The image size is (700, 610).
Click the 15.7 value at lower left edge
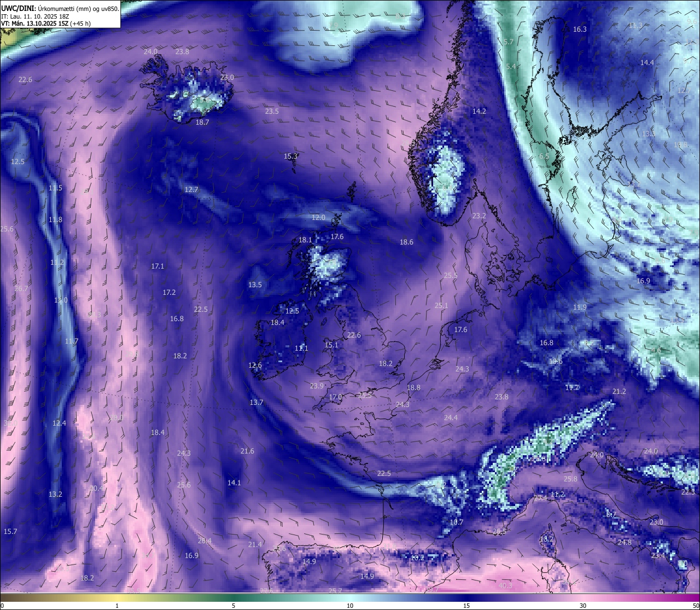tap(10, 531)
